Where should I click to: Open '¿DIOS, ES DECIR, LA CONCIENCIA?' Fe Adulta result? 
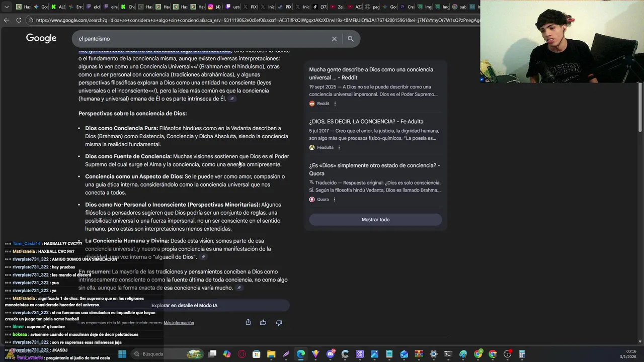coord(366,122)
